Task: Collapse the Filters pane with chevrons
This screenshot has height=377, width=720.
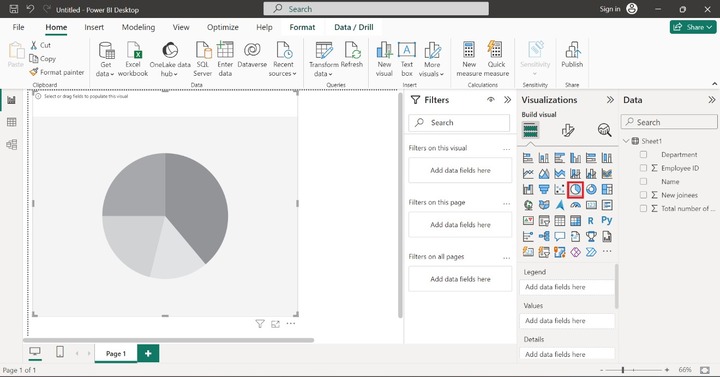Action: click(507, 100)
